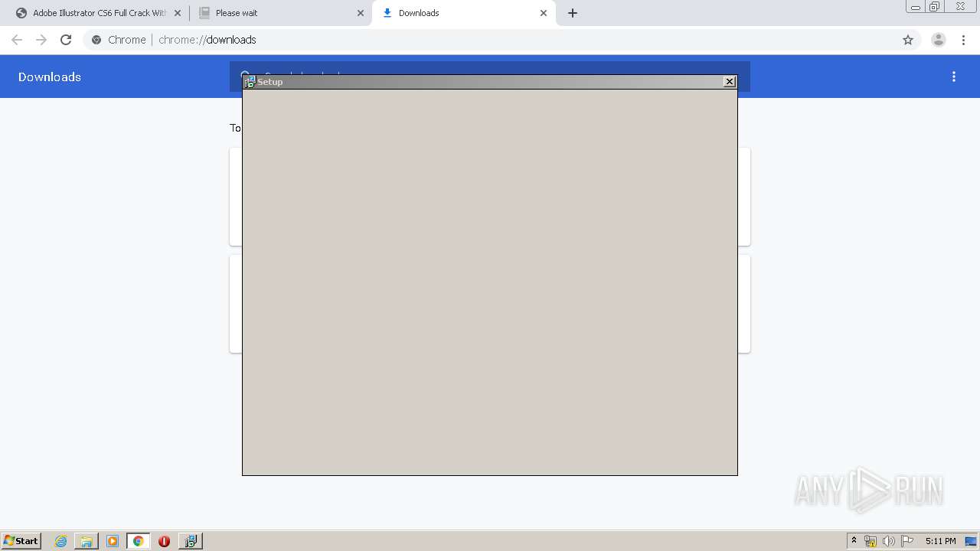Image resolution: width=980 pixels, height=551 pixels.
Task: Open the volume control tray icon
Action: click(888, 541)
